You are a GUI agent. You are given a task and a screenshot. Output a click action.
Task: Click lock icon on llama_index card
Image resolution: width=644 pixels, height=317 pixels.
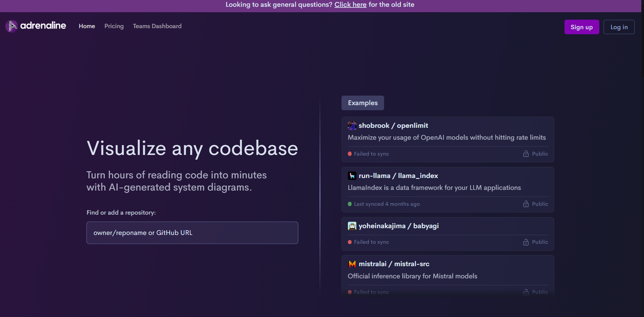[526, 204]
